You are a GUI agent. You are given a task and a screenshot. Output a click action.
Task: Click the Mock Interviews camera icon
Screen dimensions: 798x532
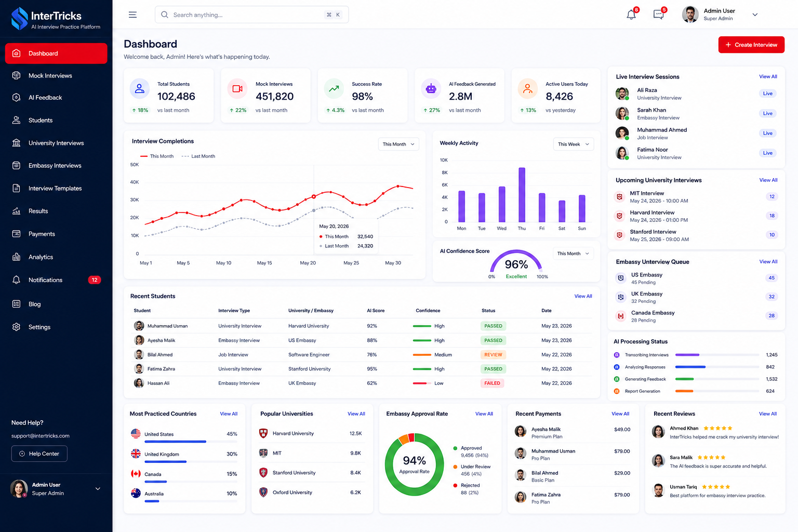[x=237, y=89]
